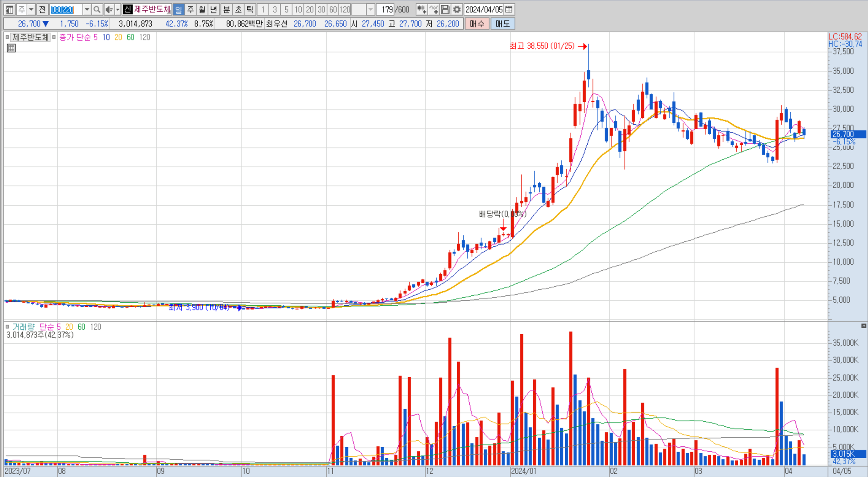The image size is (868, 477).
Task: Click the 매도 (sell) button
Action: pos(503,24)
